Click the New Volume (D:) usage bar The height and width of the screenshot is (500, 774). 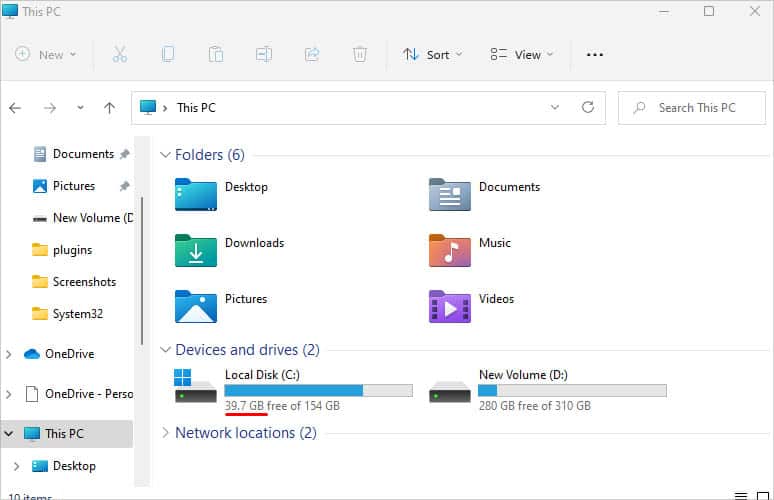tap(572, 390)
